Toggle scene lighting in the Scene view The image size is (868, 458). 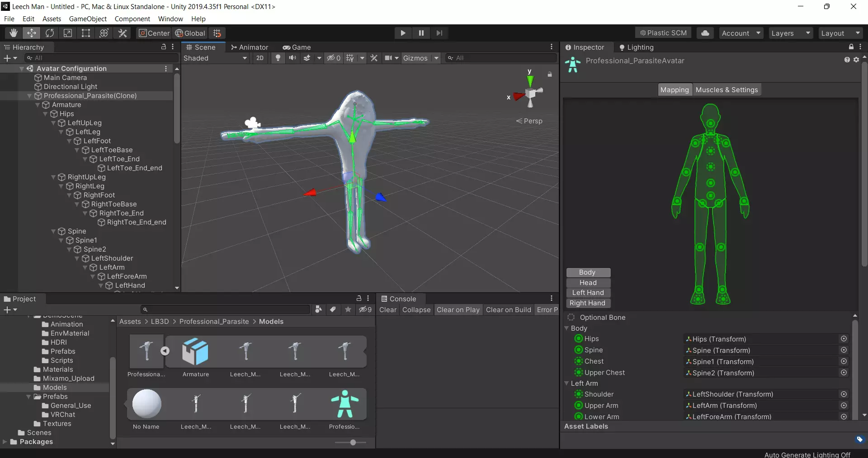coord(277,58)
